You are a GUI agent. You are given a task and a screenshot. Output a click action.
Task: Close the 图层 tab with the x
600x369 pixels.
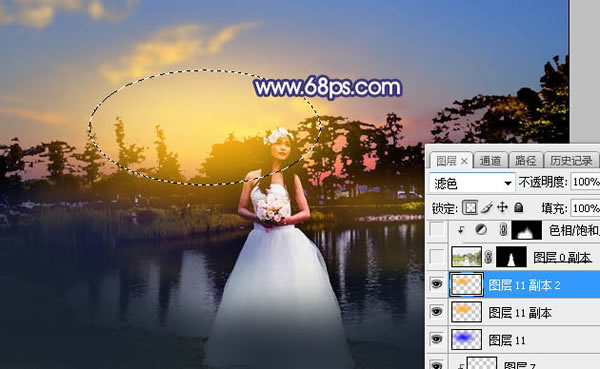[x=464, y=162]
